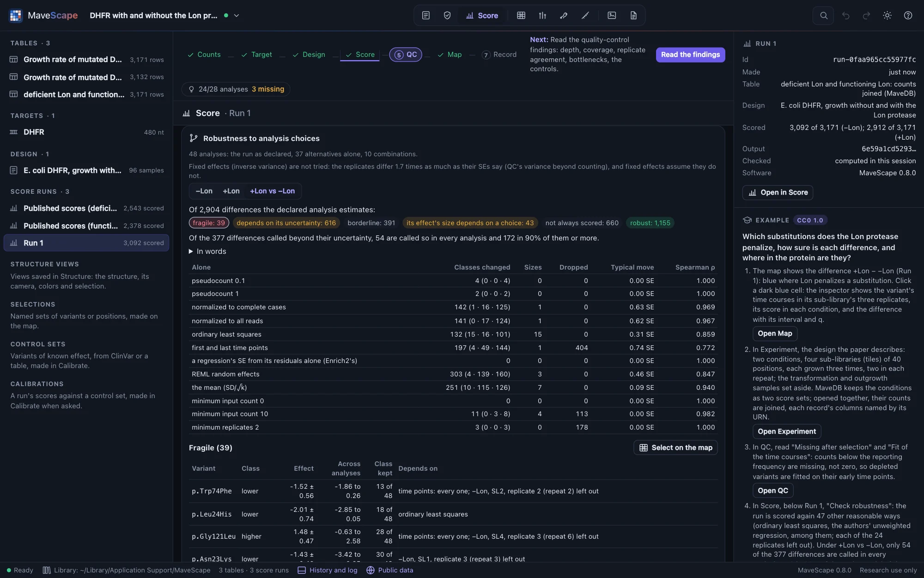Switch comparison to –Lon
The height and width of the screenshot is (578, 924).
pos(204,191)
